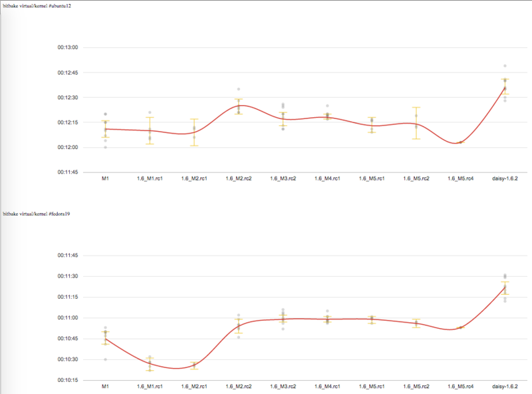Click the M1 data point in fedora19 chart
532x394 pixels.
tap(105, 339)
